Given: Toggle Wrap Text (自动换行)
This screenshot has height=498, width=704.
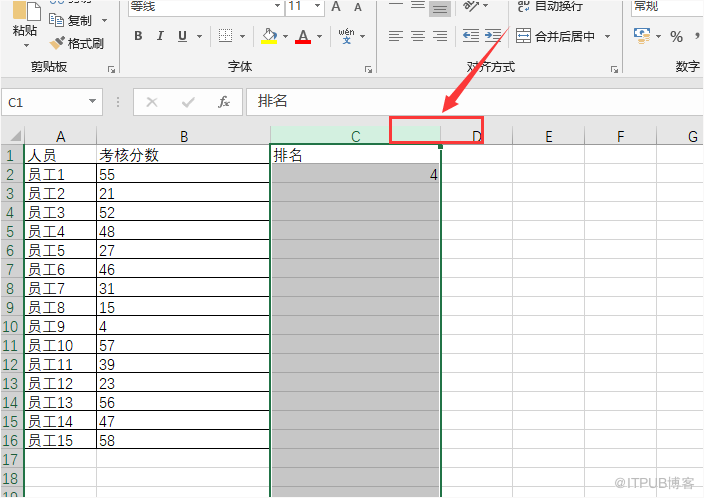Looking at the screenshot, I should (x=550, y=6).
